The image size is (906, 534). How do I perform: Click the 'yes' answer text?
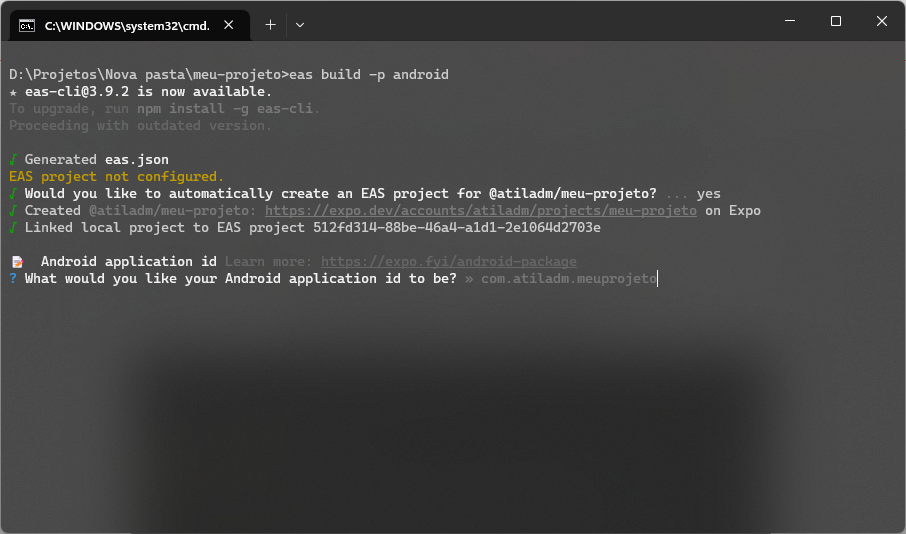coord(708,194)
